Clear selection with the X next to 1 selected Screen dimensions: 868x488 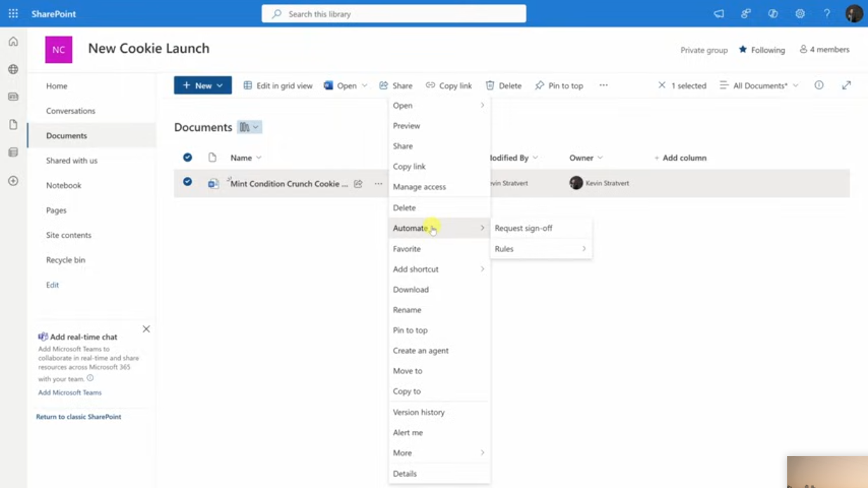661,85
